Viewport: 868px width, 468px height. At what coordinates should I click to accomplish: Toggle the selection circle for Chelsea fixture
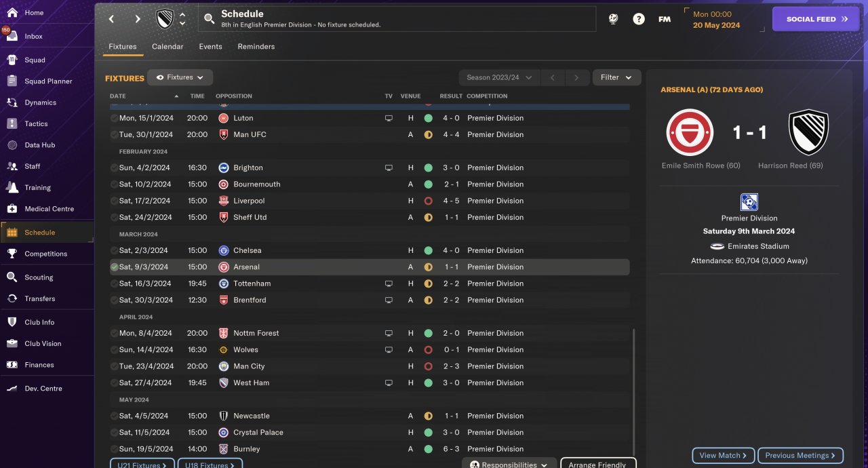point(114,250)
